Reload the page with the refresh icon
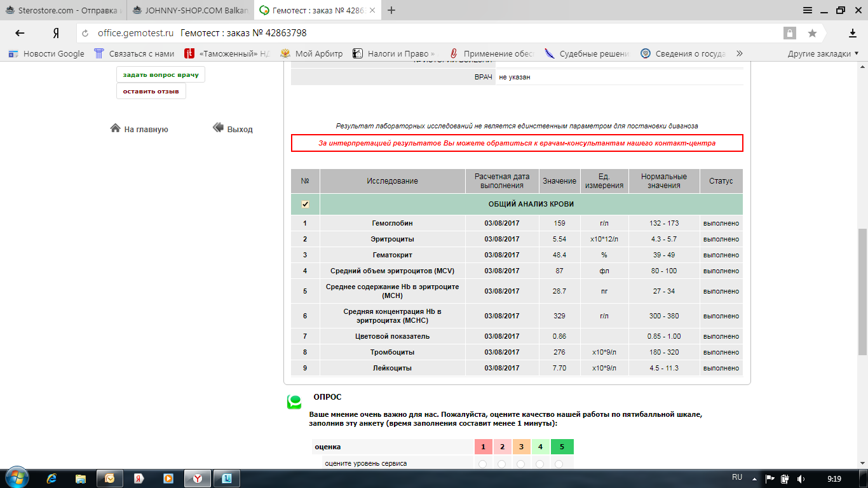The height and width of the screenshot is (488, 868). click(85, 34)
